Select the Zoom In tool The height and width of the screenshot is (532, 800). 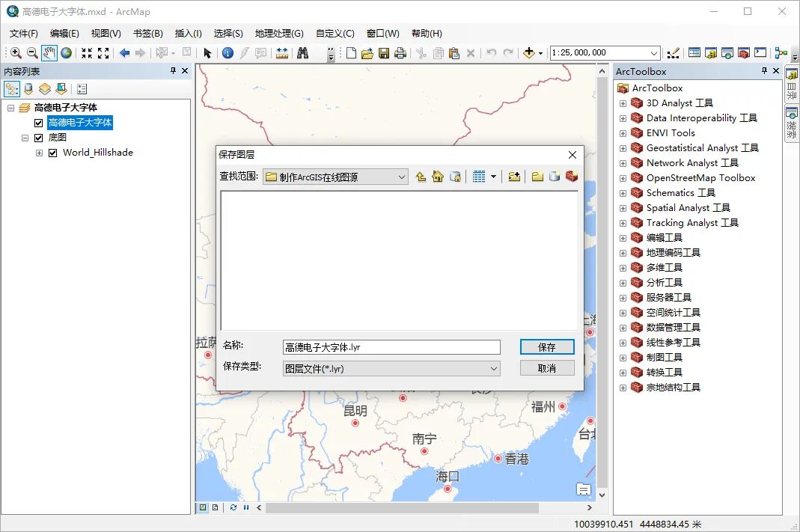click(16, 52)
